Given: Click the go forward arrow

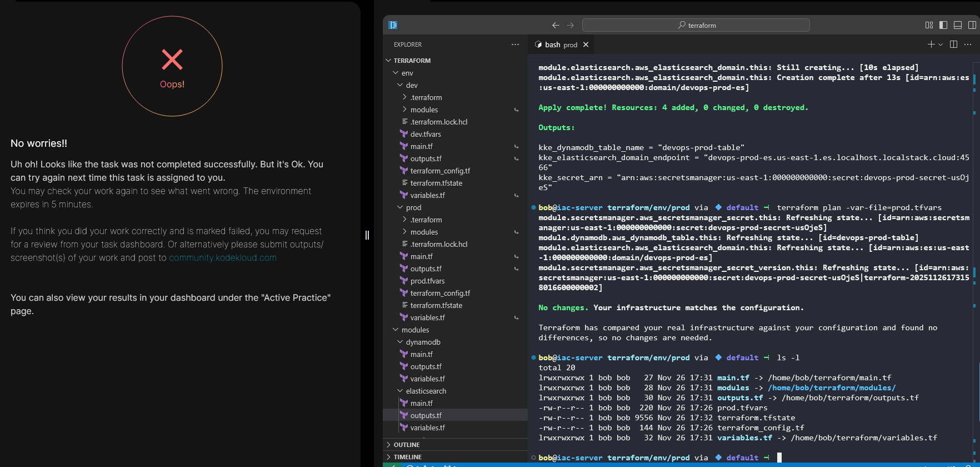Looking at the screenshot, I should [570, 25].
